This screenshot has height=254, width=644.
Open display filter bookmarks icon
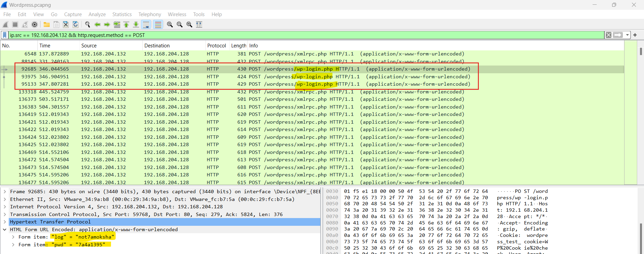tap(5, 35)
